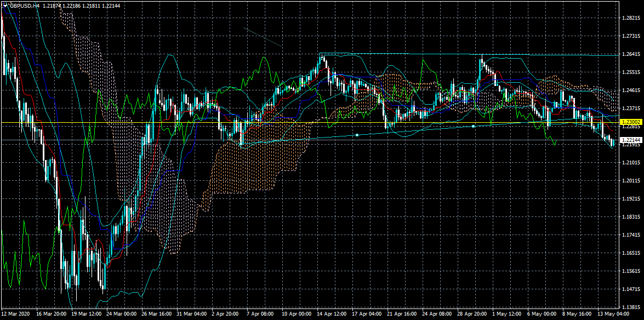Click the white 1.22144 current price tag
This screenshot has width=644, height=320.
(x=630, y=140)
